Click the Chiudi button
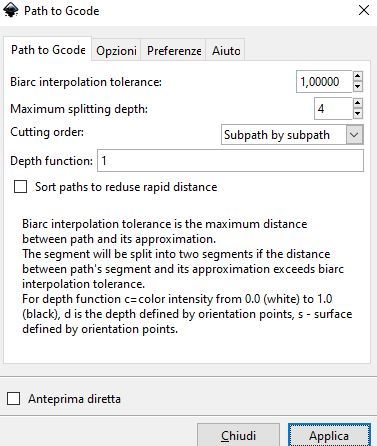This screenshot has height=446, width=377. [238, 435]
